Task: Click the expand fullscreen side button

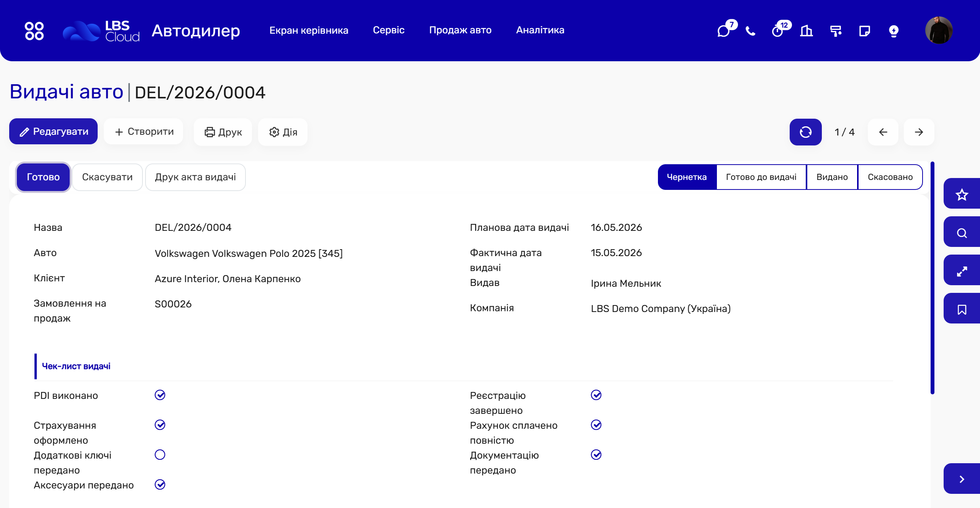Action: pos(962,271)
